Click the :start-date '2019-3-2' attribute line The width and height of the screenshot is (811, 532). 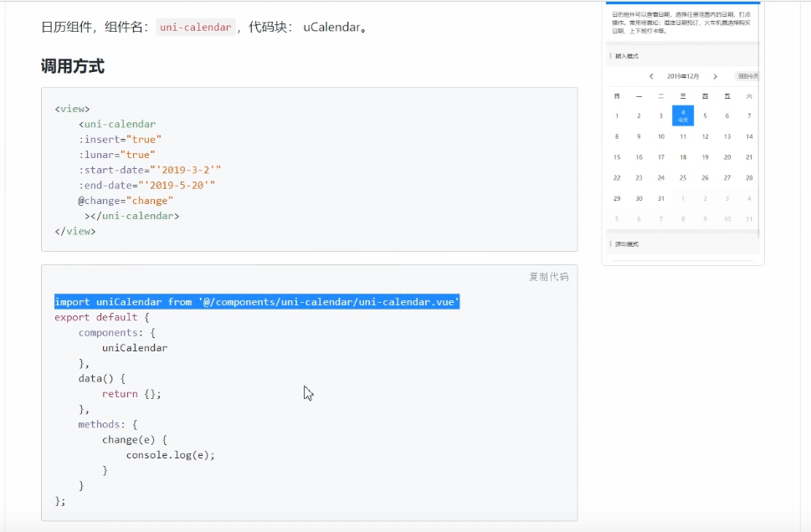tap(150, 170)
